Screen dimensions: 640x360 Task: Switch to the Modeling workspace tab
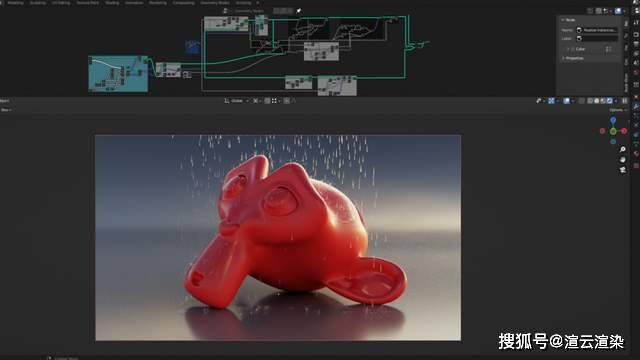[x=16, y=2]
